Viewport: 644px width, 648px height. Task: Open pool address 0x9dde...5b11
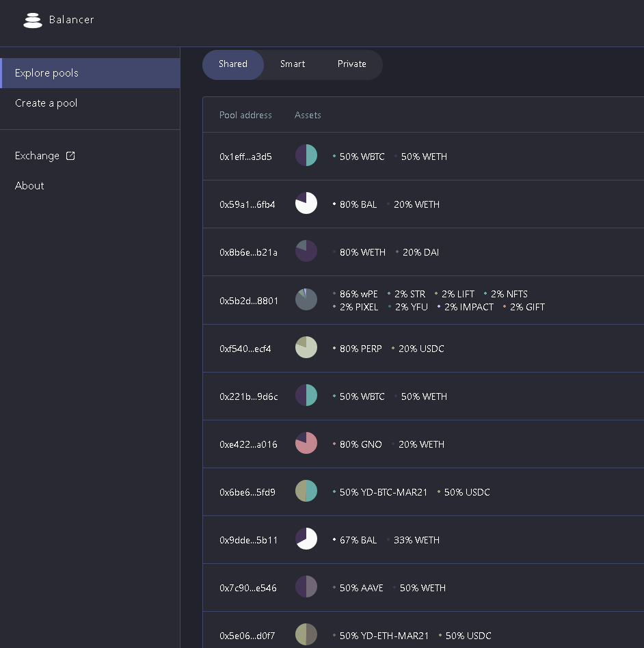click(x=248, y=541)
